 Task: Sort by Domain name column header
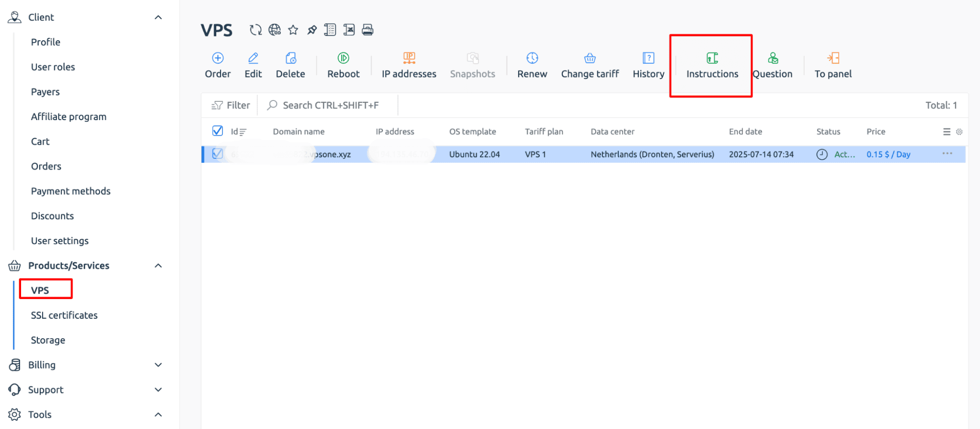(299, 131)
